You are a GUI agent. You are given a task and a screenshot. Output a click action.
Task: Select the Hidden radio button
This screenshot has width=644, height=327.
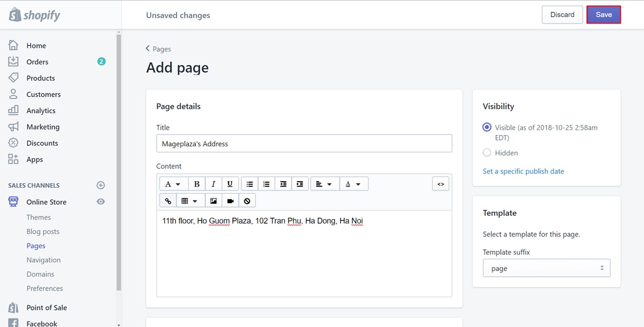[487, 153]
